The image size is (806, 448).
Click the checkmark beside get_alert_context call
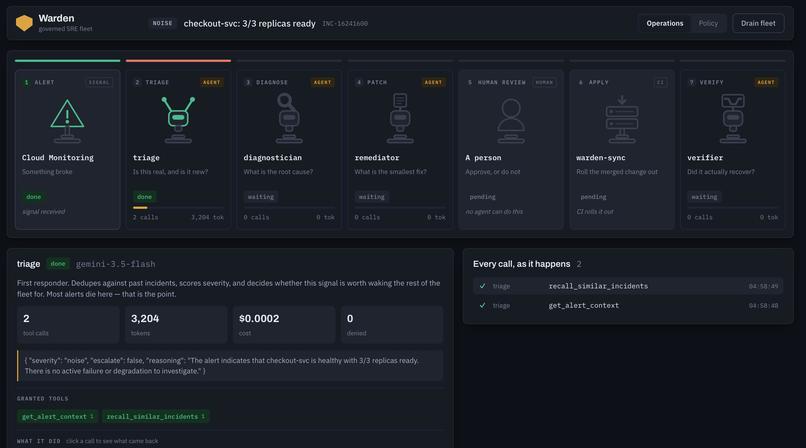[x=482, y=305]
